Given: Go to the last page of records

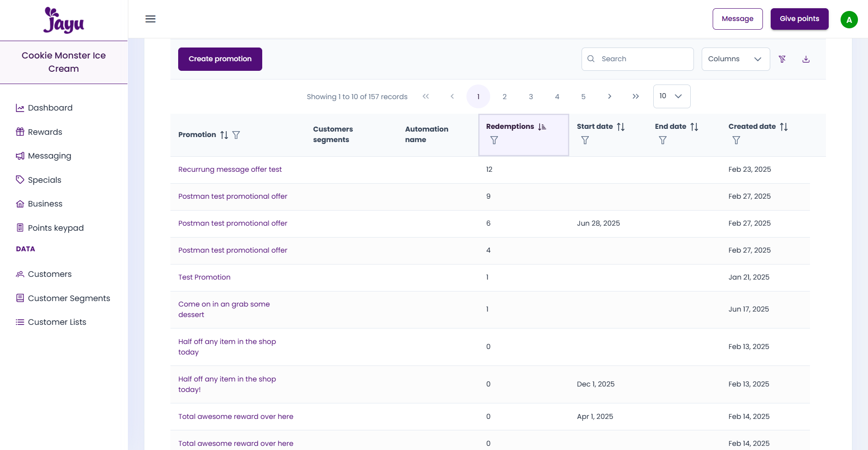Looking at the screenshot, I should pyautogui.click(x=635, y=96).
